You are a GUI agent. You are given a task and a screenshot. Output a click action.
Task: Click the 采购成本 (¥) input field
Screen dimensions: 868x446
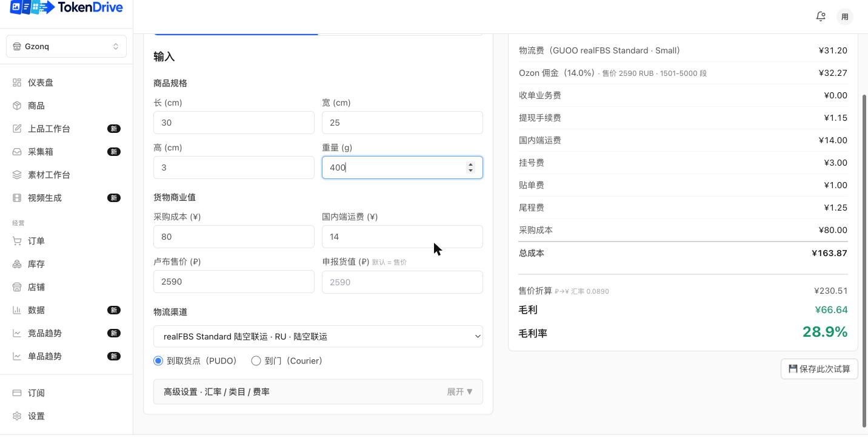(234, 237)
